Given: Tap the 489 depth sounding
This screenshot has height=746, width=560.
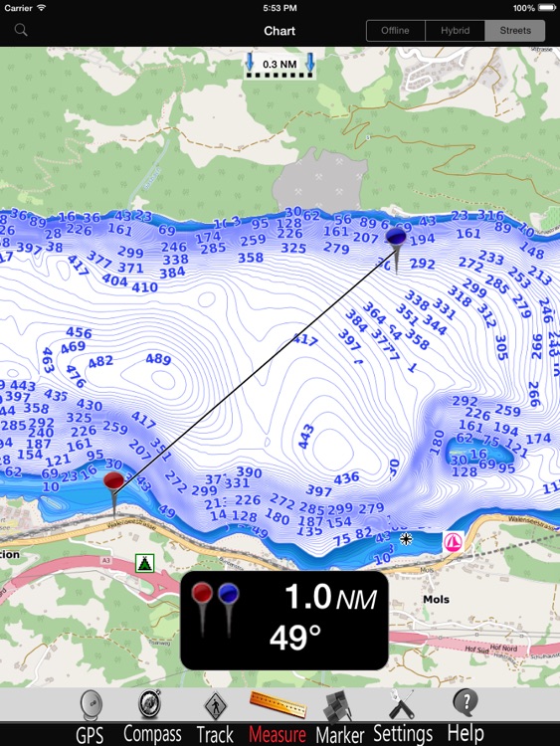Looking at the screenshot, I should (158, 359).
